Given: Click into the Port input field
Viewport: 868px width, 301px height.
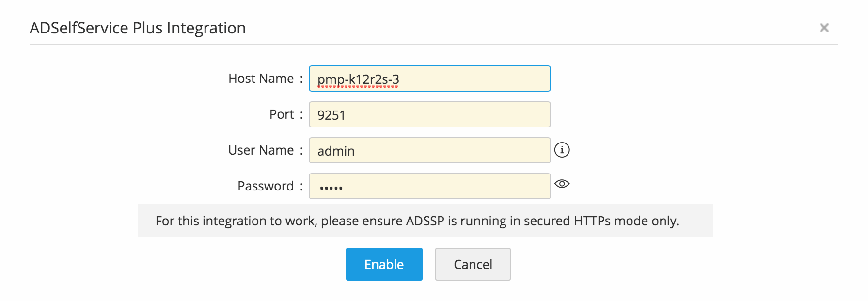Looking at the screenshot, I should click(436, 114).
